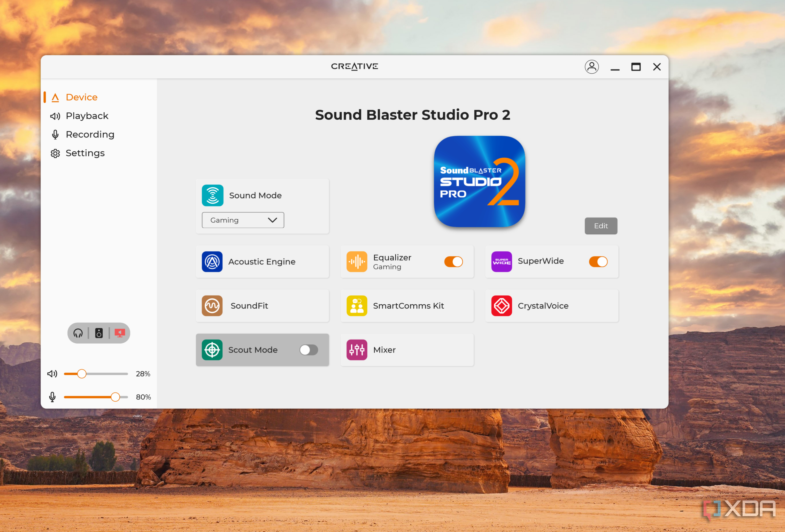Open the Gaming sound mode dropdown
Image resolution: width=785 pixels, height=532 pixels.
point(243,220)
